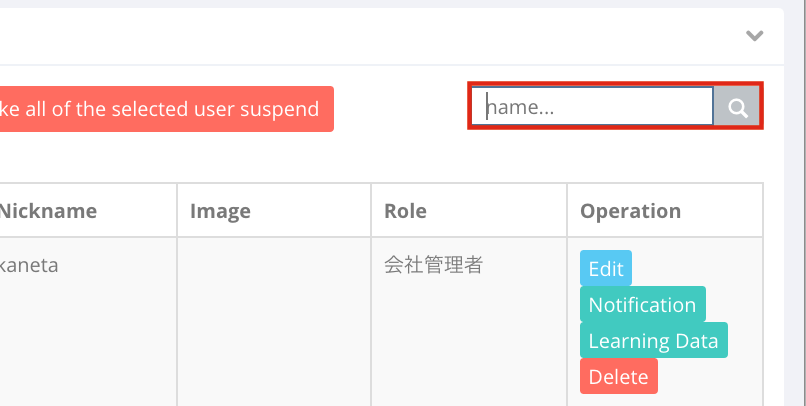Screen dimensions: 806x406
Task: Focus the name search input field
Action: pyautogui.click(x=593, y=106)
